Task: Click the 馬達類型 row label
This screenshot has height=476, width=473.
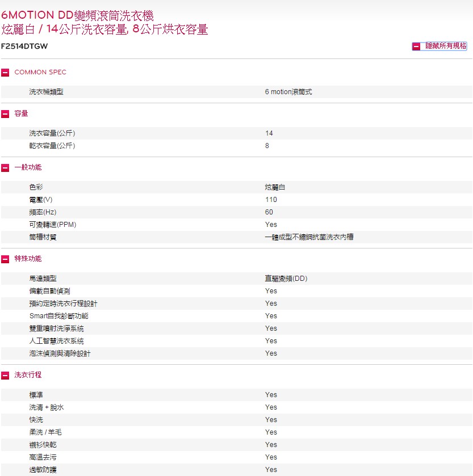Action: click(43, 279)
